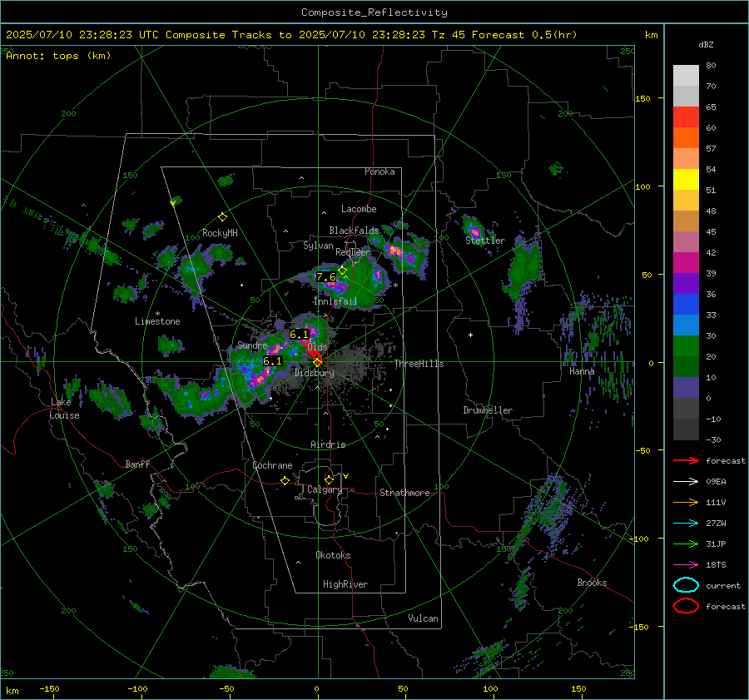Select the cyan 27ZW arrow legend icon
Viewport: 749px width, 700px height.
click(686, 524)
